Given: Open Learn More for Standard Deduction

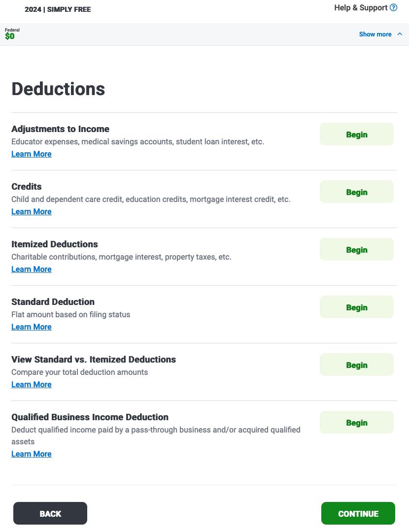Looking at the screenshot, I should pyautogui.click(x=31, y=327).
